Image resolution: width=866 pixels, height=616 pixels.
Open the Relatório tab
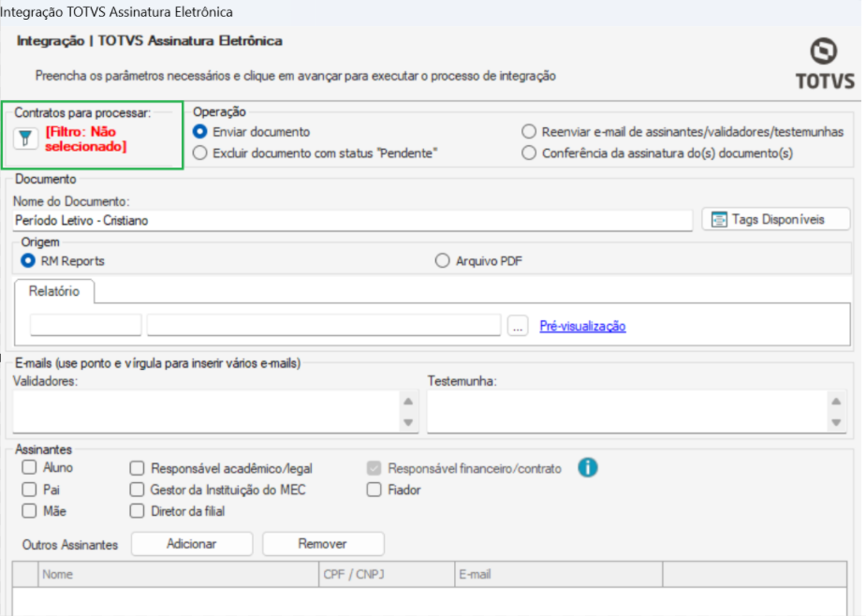point(54,291)
